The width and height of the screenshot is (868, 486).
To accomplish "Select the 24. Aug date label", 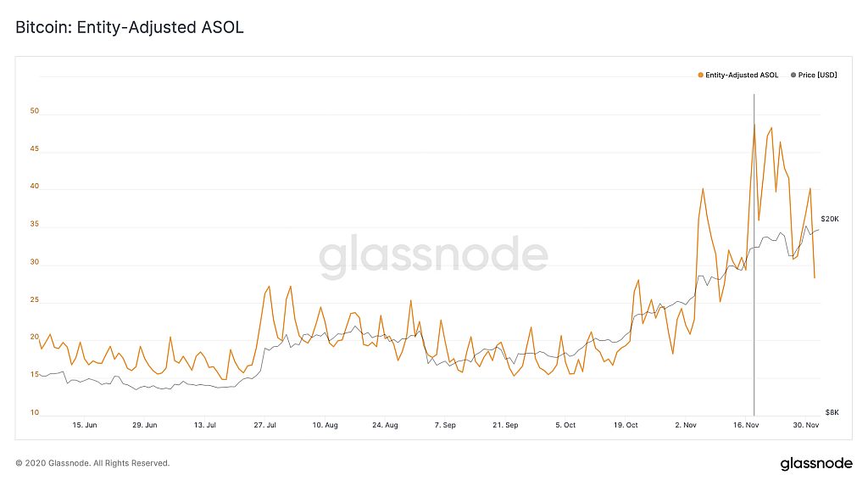I will click(x=385, y=425).
